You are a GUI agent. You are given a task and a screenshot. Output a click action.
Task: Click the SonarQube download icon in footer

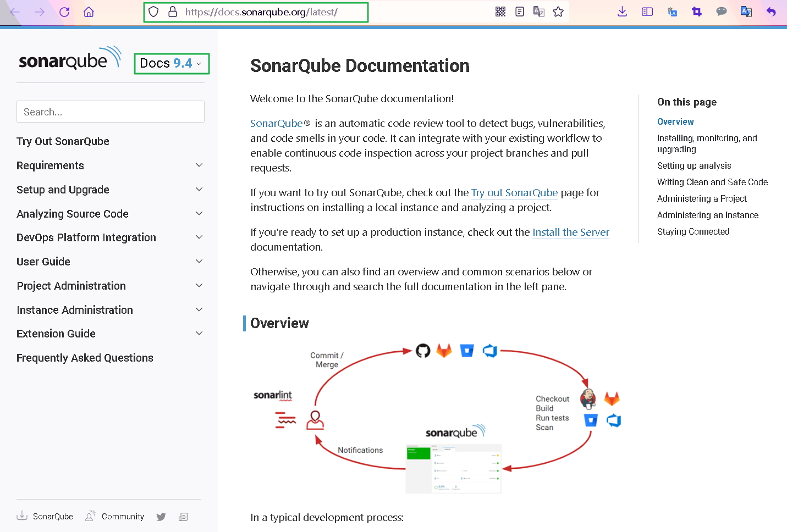[22, 516]
